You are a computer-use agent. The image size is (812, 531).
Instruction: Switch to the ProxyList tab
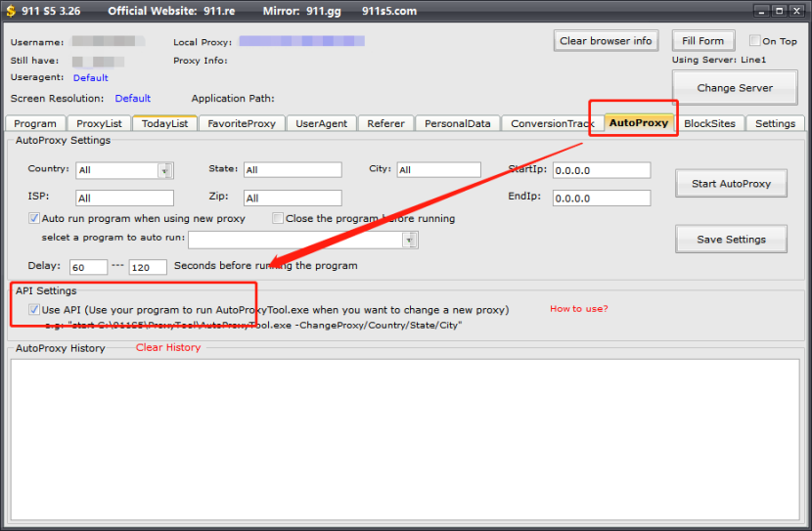pyautogui.click(x=99, y=123)
